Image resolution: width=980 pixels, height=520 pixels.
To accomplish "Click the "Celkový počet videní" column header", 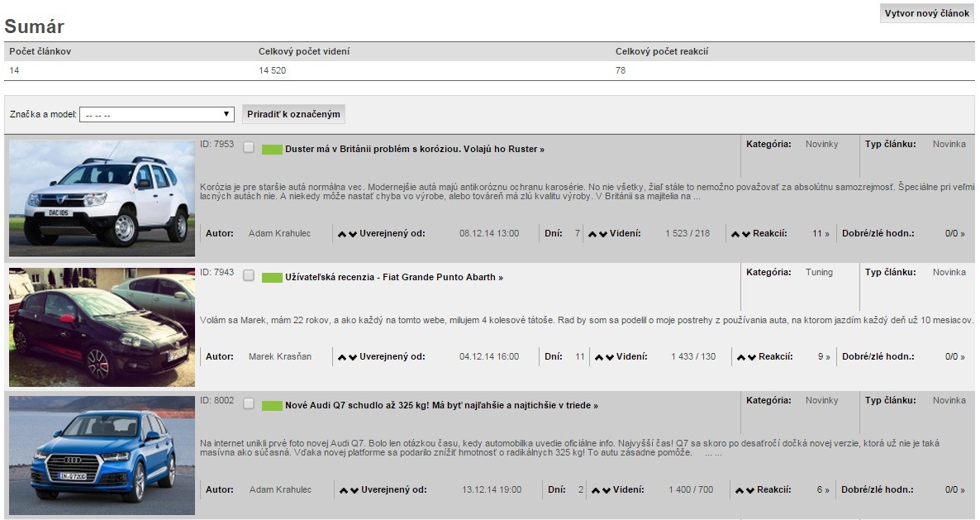I will [304, 52].
